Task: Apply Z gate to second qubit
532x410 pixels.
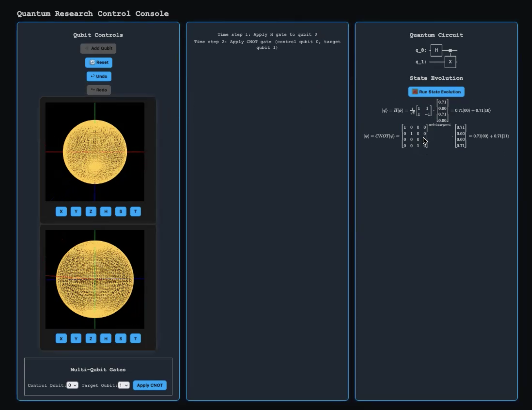Action: [x=91, y=339]
